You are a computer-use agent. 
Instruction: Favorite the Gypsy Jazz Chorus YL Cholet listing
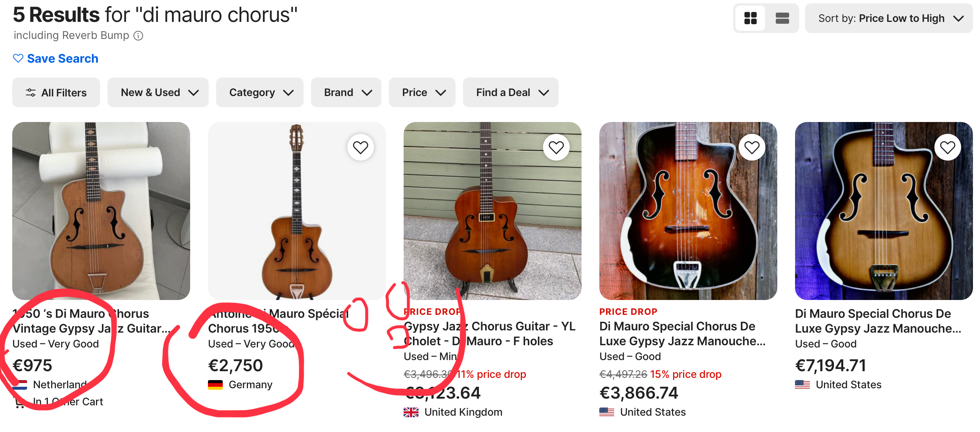click(556, 147)
